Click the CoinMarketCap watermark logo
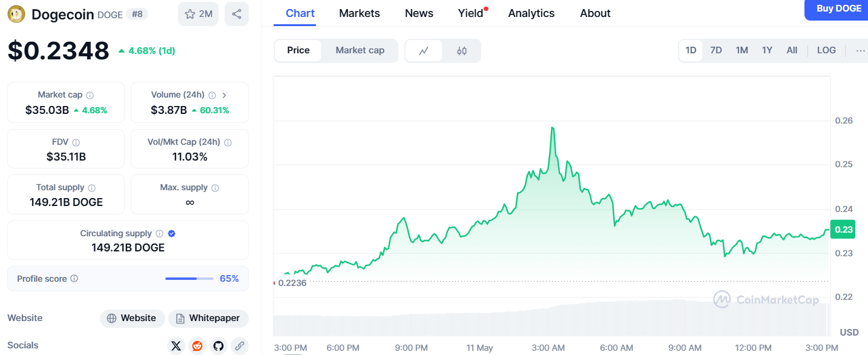 click(766, 299)
